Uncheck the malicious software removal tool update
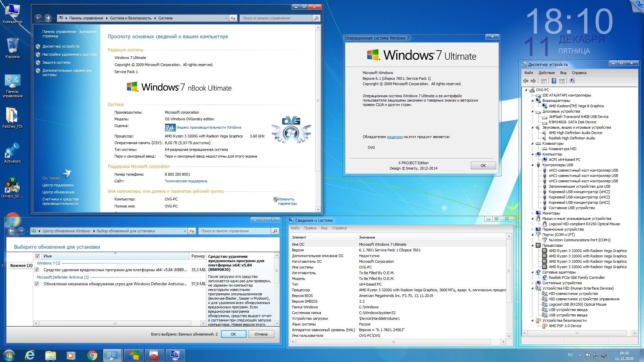 [37, 270]
